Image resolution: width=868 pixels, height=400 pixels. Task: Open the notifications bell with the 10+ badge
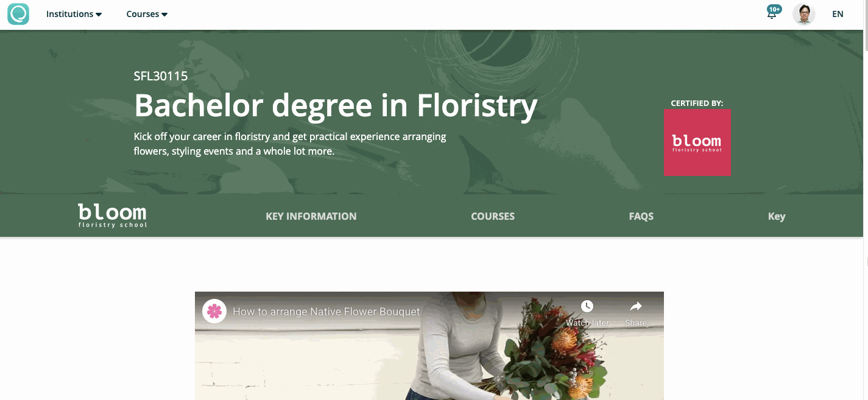pyautogui.click(x=773, y=13)
